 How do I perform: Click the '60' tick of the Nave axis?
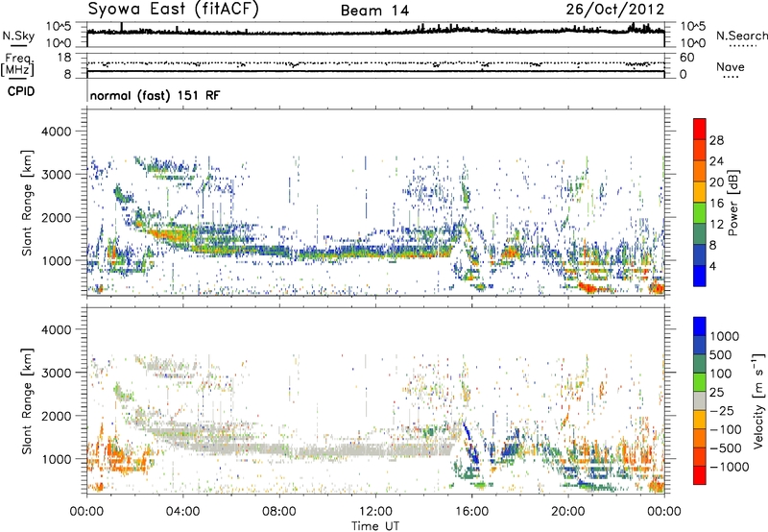687,58
